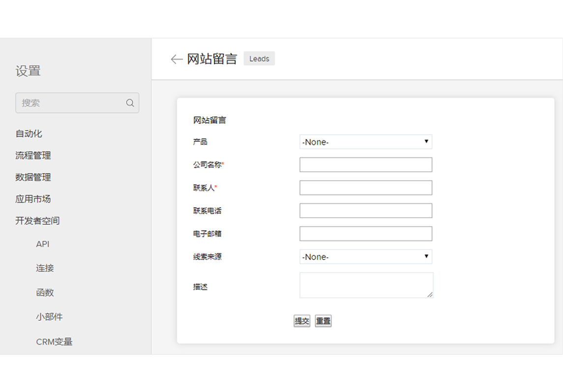Collapse the 开发者空间 section

pos(37,221)
